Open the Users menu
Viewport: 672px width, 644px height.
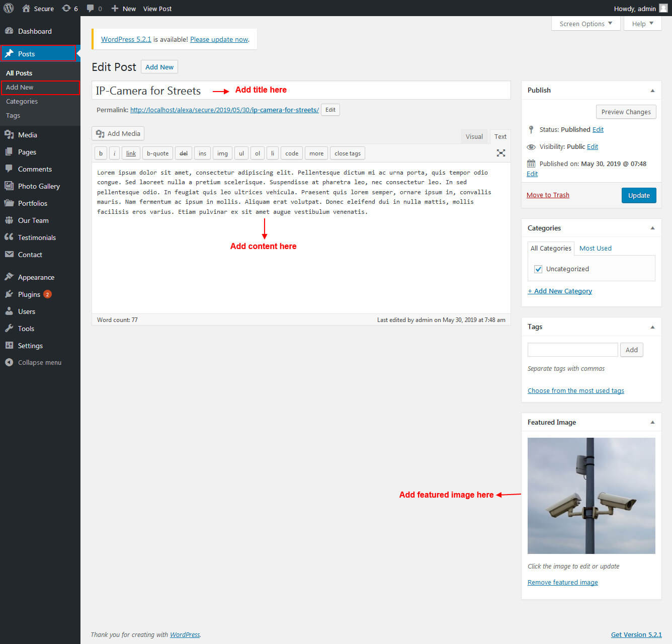click(40, 311)
